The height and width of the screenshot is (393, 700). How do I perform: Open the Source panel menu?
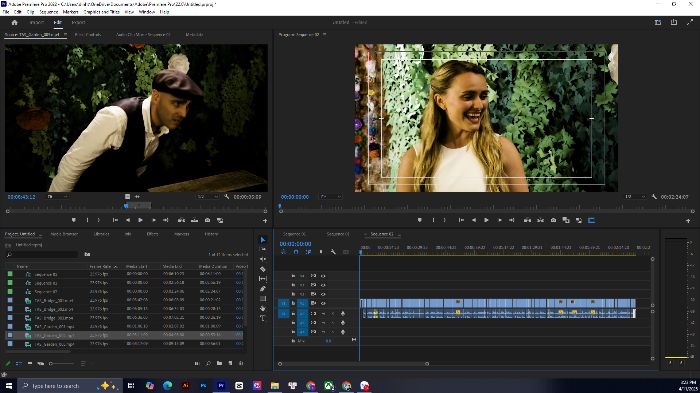click(65, 34)
